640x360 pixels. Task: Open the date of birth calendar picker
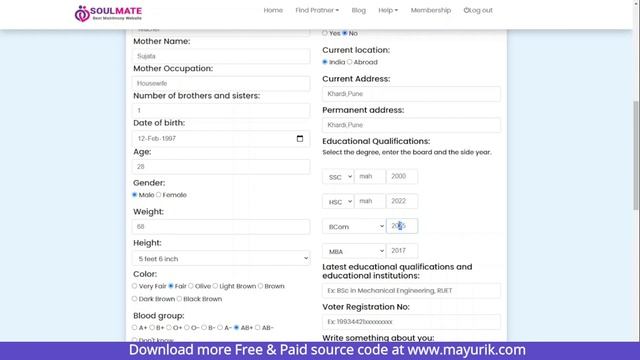tap(300, 138)
